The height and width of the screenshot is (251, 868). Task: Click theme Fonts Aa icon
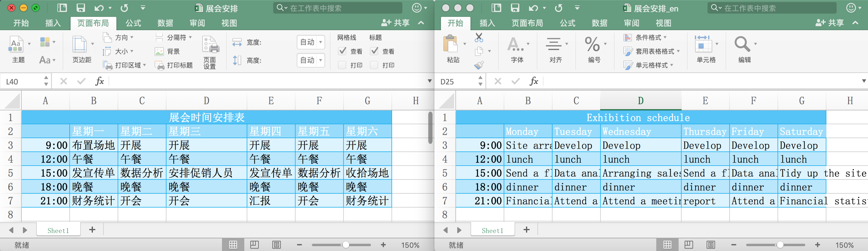(x=45, y=60)
